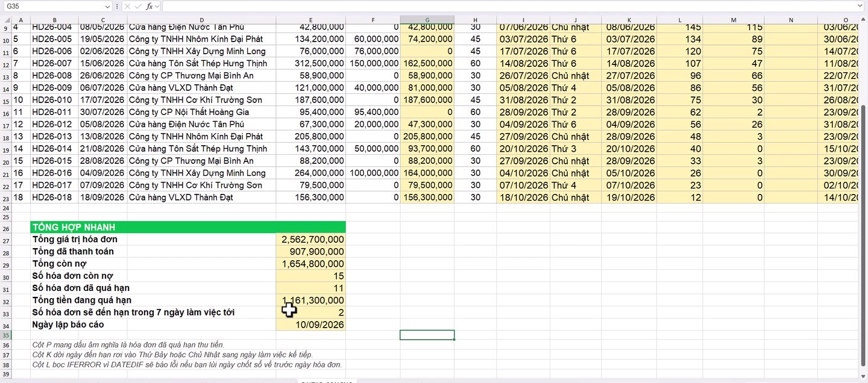
Task: Select row 35 header
Action: (x=5, y=335)
